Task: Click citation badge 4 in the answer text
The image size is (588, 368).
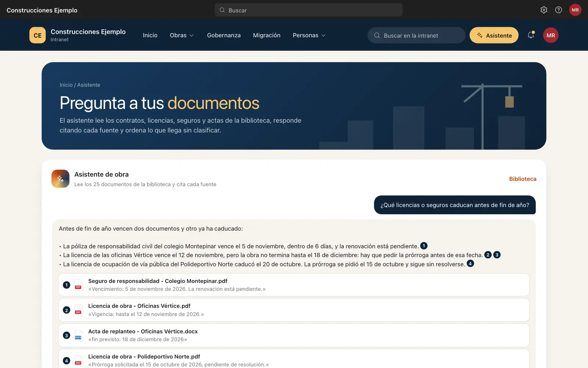Action: tap(470, 263)
